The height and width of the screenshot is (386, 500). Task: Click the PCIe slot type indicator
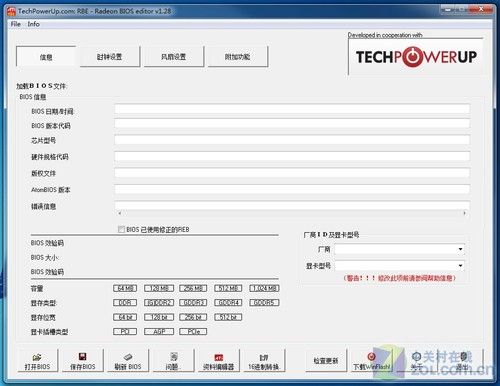pos(193,332)
